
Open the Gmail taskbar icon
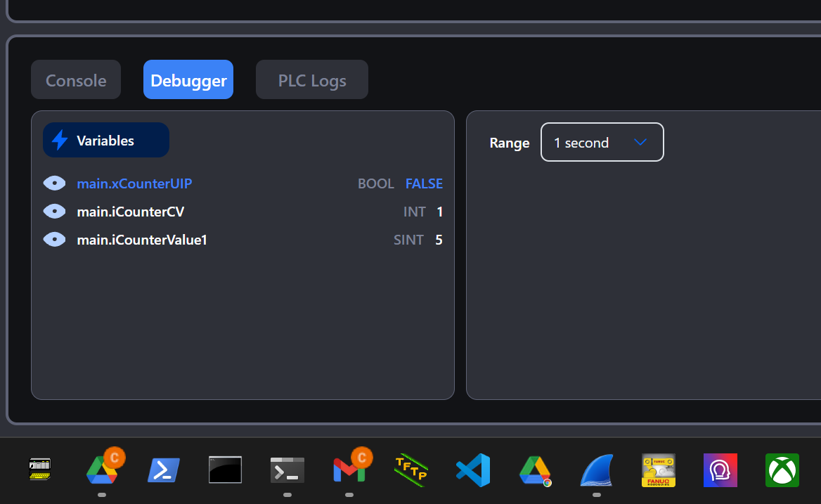[x=349, y=470]
